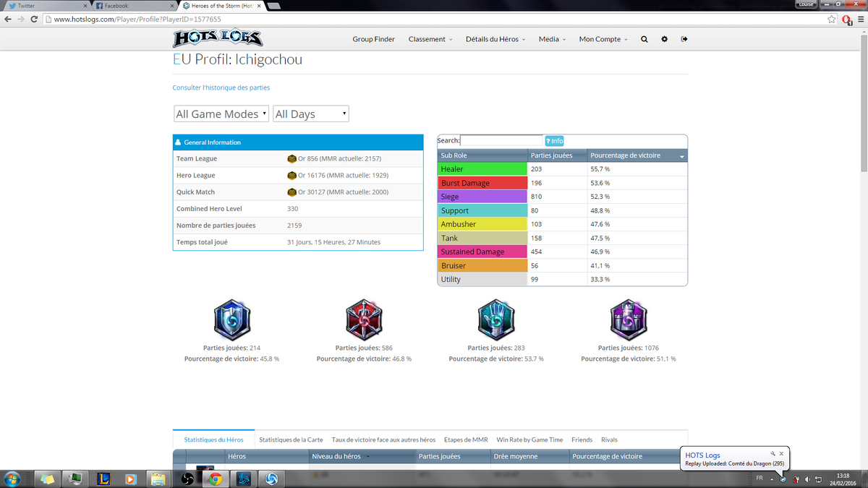
Task: Click the Specialist role emblem with 1076 games
Action: [629, 319]
